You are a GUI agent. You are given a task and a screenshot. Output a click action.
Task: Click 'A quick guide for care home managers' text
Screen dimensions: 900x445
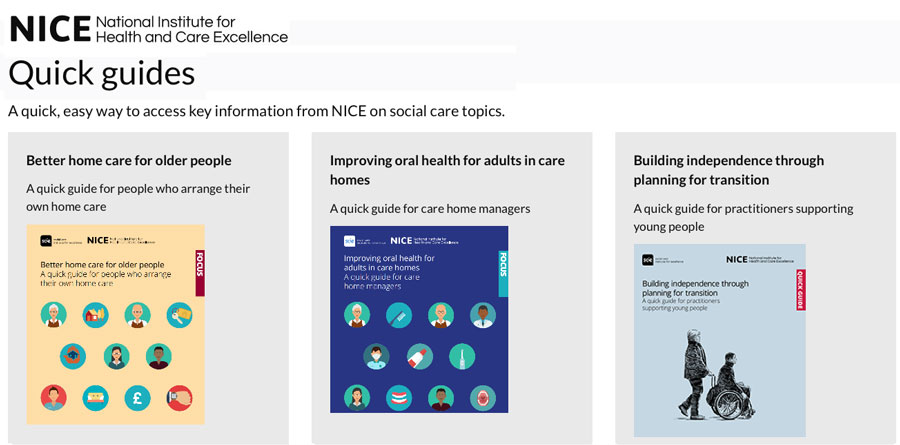pos(430,208)
